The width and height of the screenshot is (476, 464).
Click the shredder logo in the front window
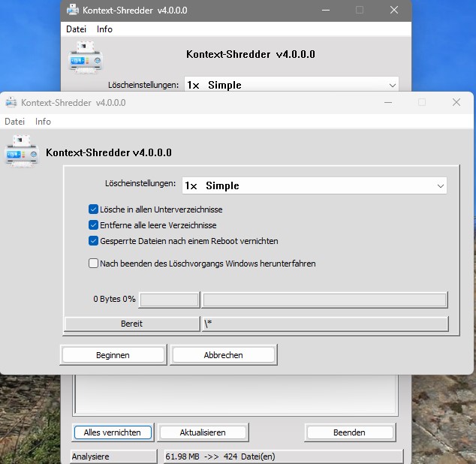[21, 151]
